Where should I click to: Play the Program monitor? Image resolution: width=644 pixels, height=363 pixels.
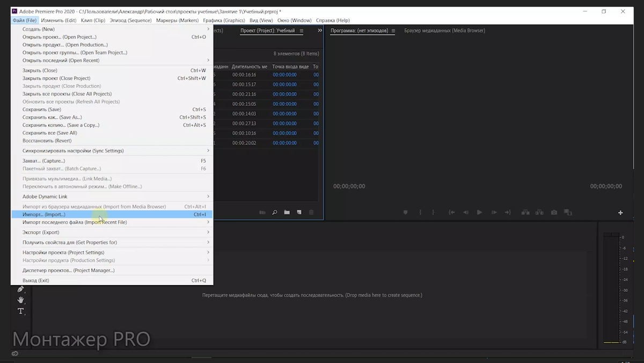click(479, 213)
